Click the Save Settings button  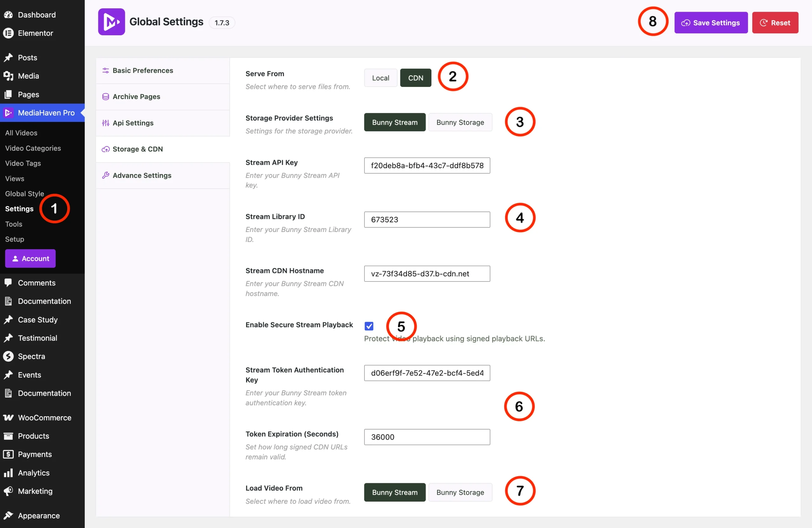click(711, 23)
